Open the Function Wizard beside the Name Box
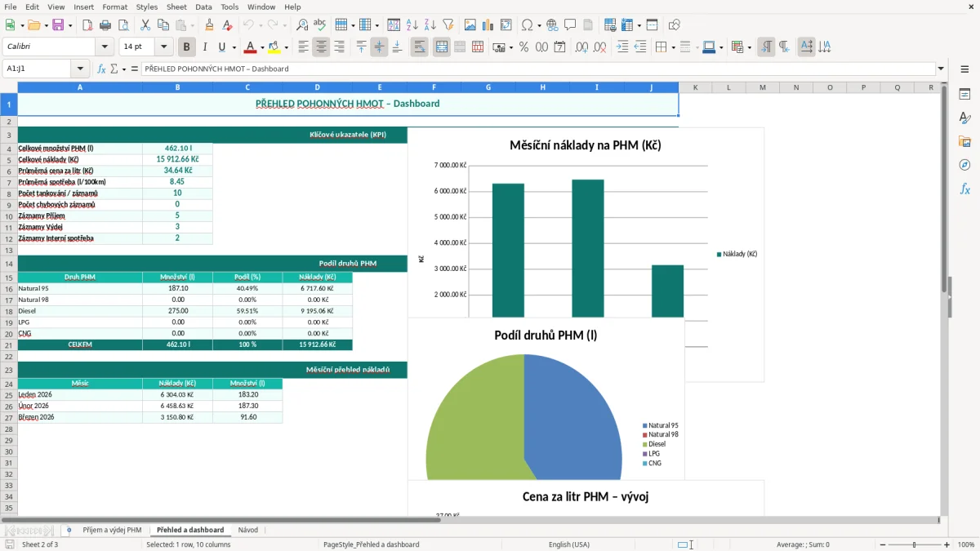 [102, 69]
